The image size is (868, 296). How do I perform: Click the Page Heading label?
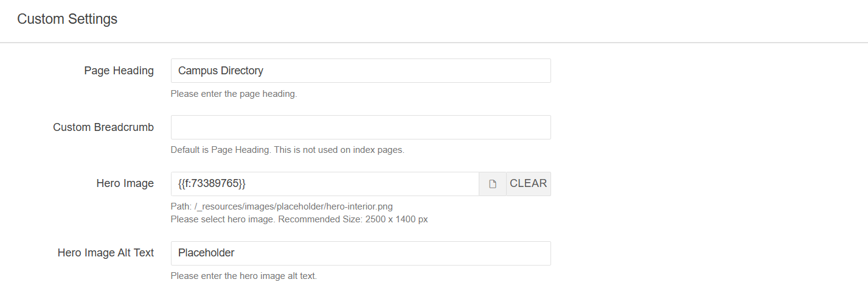tap(119, 71)
